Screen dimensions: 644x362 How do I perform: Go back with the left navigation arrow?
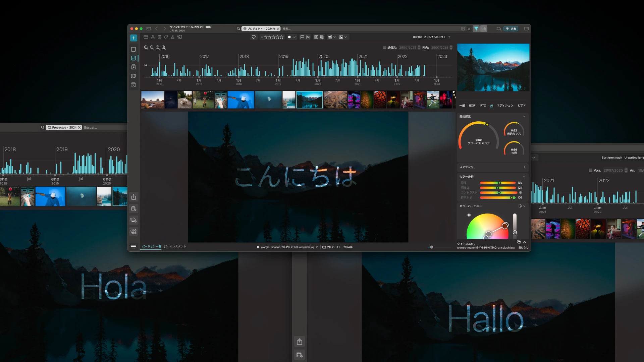(156, 29)
